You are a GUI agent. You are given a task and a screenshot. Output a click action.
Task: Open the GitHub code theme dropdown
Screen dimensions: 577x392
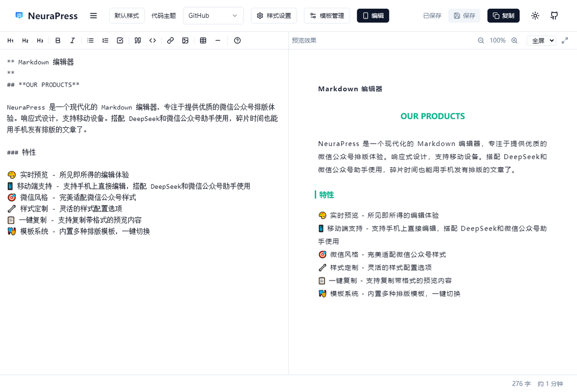(x=213, y=16)
